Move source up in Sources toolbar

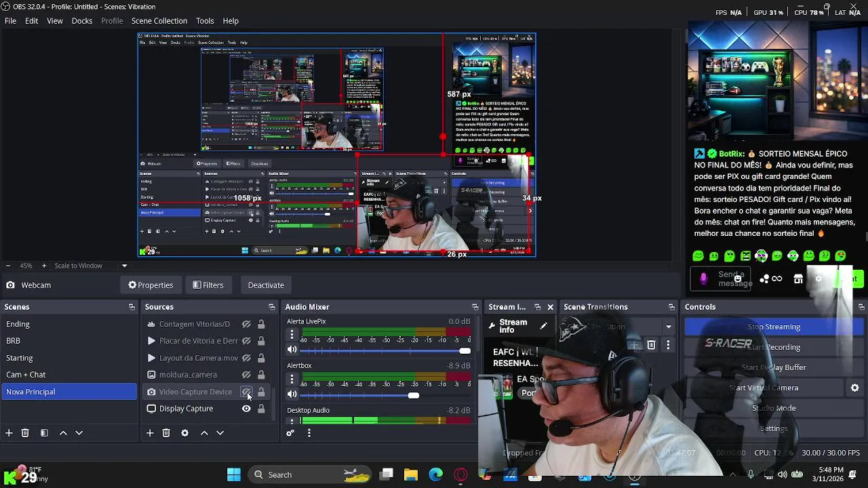tap(204, 432)
